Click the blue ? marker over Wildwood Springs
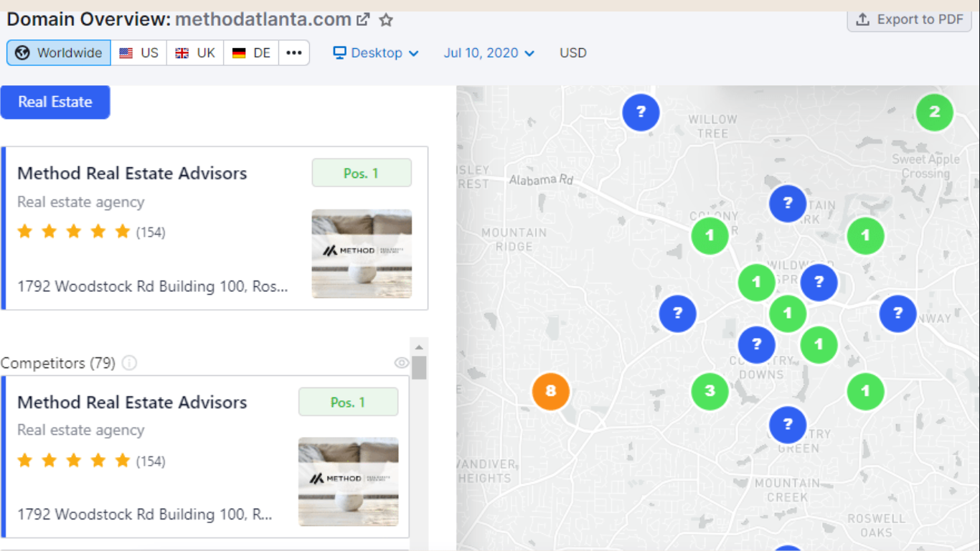980x551 pixels. coord(819,282)
